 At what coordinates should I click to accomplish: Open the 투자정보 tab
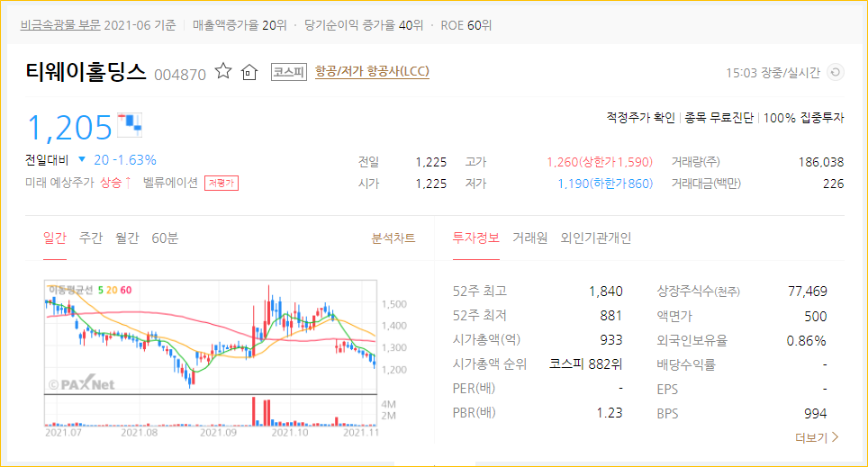(x=476, y=238)
